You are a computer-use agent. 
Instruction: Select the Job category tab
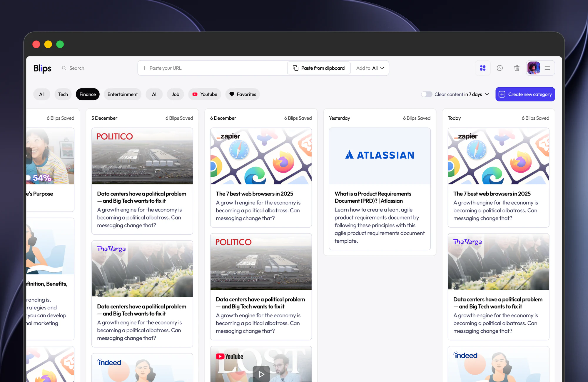[x=176, y=94]
